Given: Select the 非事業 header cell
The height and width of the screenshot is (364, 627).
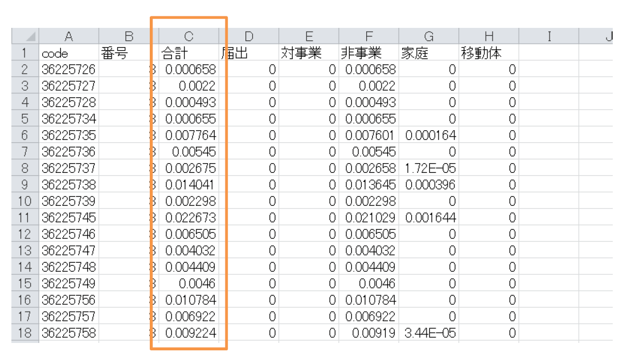Looking at the screenshot, I should pos(368,53).
